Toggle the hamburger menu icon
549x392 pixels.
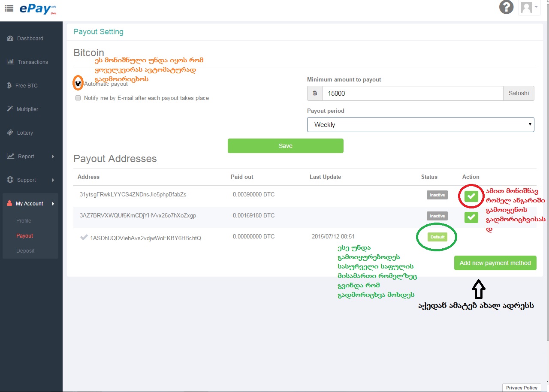9,8
